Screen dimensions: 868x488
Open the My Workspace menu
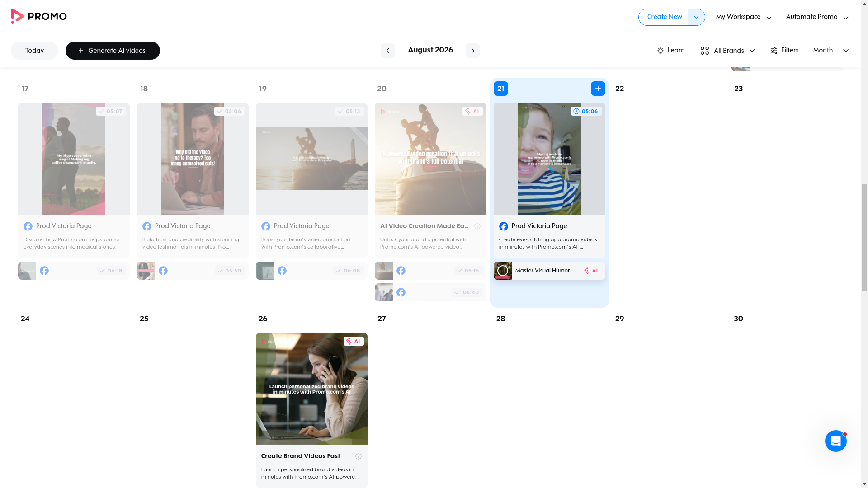click(x=744, y=17)
